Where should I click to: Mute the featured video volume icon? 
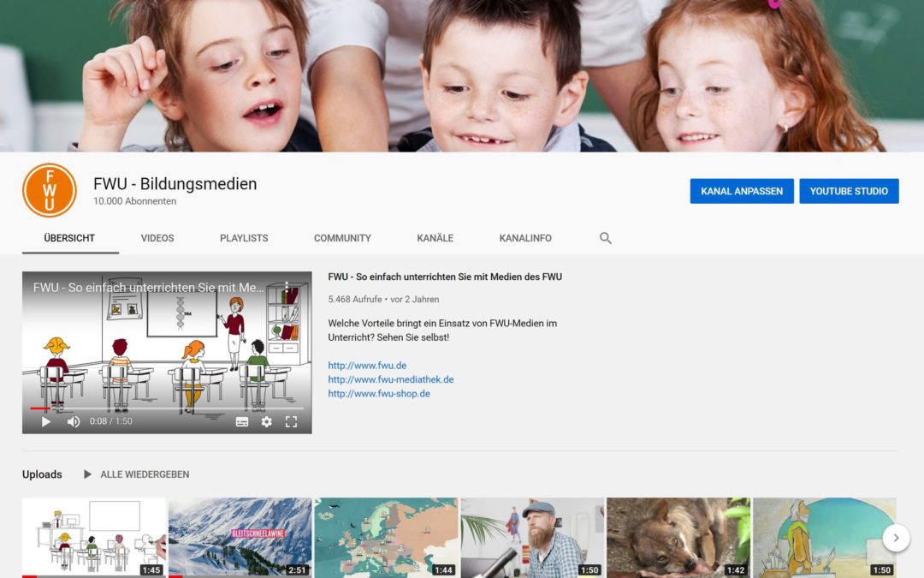coord(74,421)
